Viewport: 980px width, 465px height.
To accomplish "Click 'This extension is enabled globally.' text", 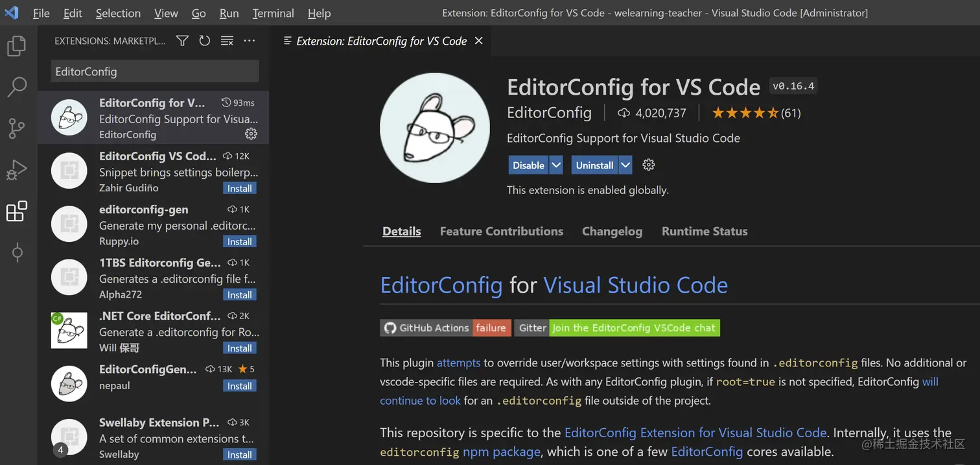I will 588,191.
